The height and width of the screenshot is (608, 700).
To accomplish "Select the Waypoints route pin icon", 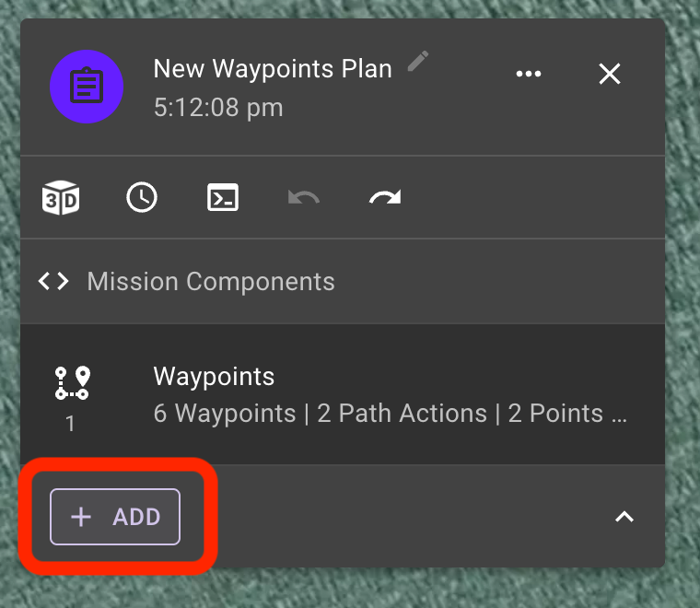I will click(73, 382).
